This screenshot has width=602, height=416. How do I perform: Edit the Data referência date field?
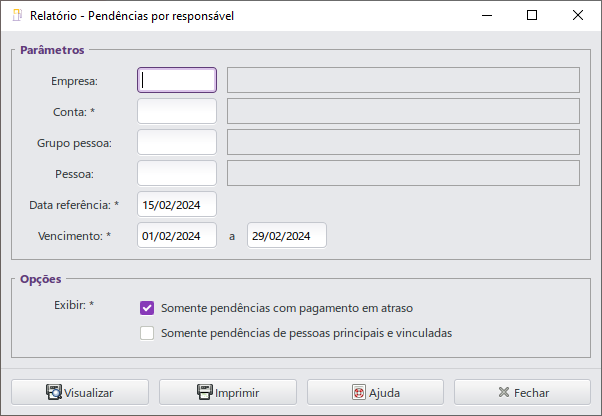pyautogui.click(x=177, y=205)
